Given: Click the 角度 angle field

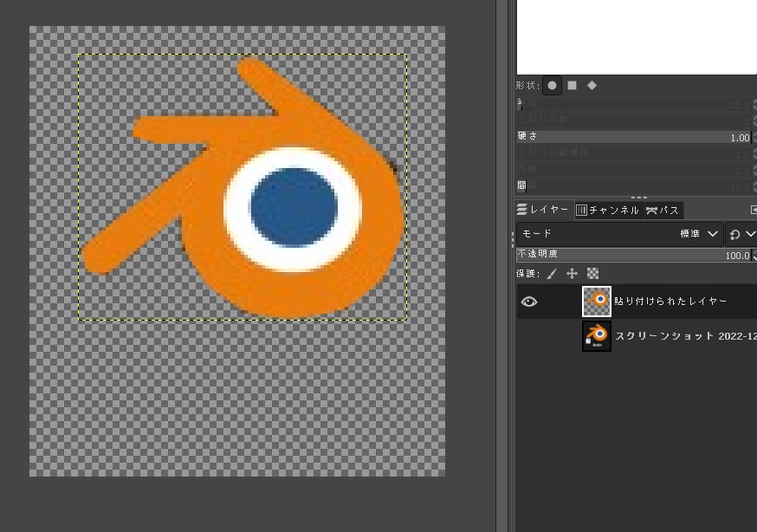Looking at the screenshot, I should (x=635, y=170).
